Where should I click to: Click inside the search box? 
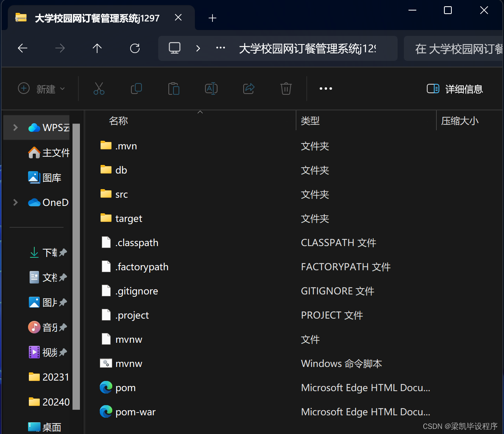(x=460, y=48)
